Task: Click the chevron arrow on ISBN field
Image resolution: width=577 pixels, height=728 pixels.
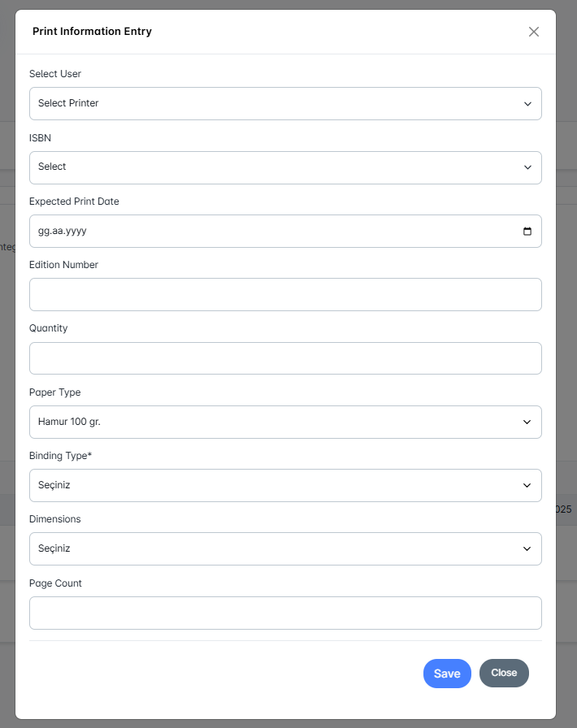Action: click(x=527, y=167)
